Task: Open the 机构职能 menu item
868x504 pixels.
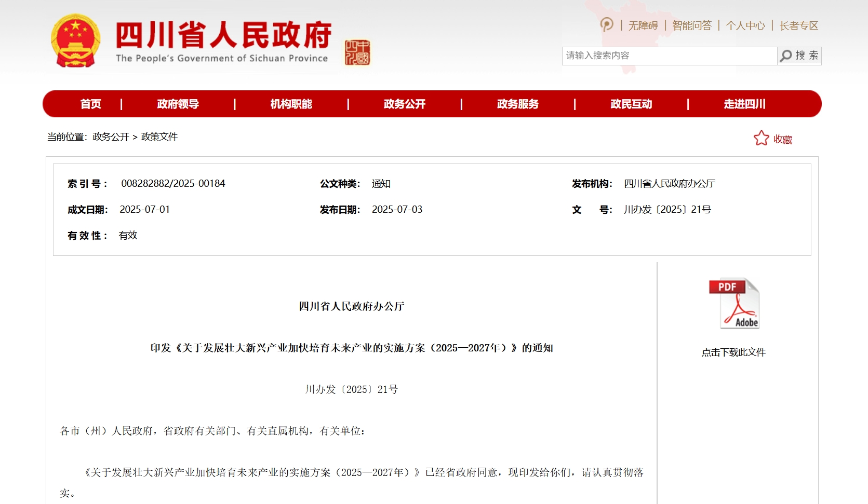Action: click(291, 104)
